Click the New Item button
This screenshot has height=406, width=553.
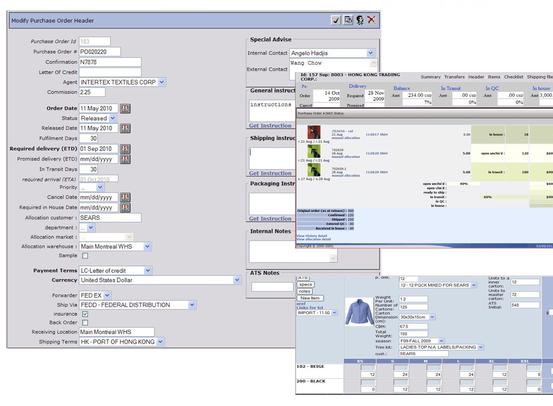tap(310, 298)
